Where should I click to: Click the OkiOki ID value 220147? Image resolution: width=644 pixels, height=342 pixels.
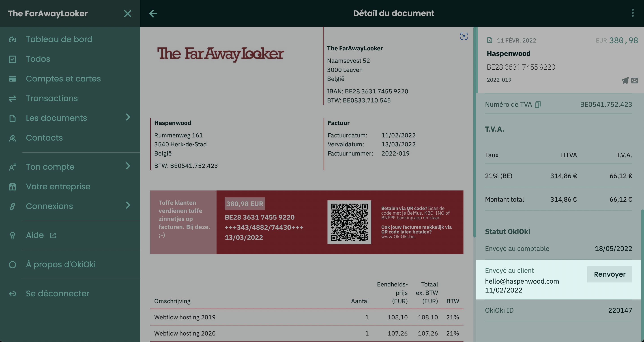coord(620,310)
